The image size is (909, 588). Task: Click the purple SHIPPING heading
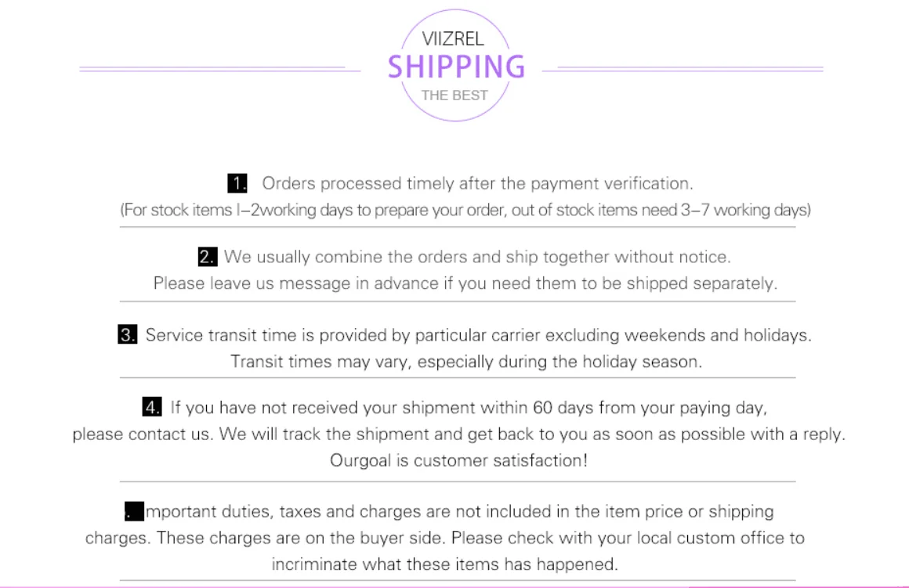[455, 67]
